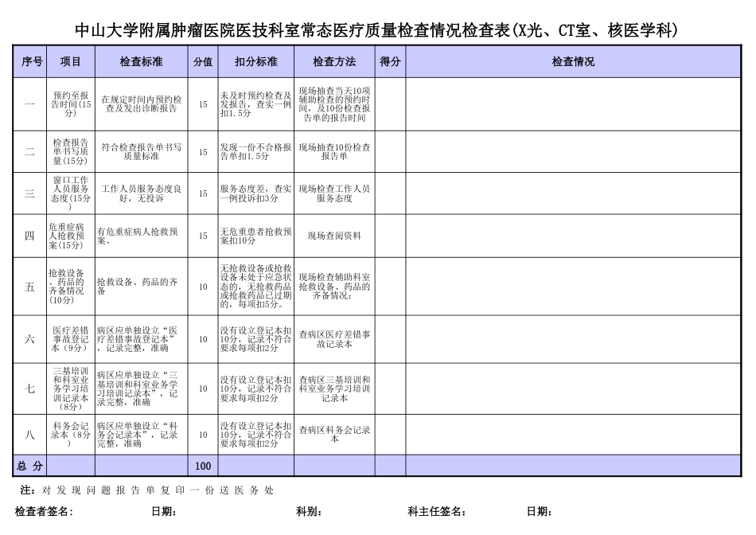
Task: Click 未及时预约检查及发报告 deduction cell
Action: 256,104
